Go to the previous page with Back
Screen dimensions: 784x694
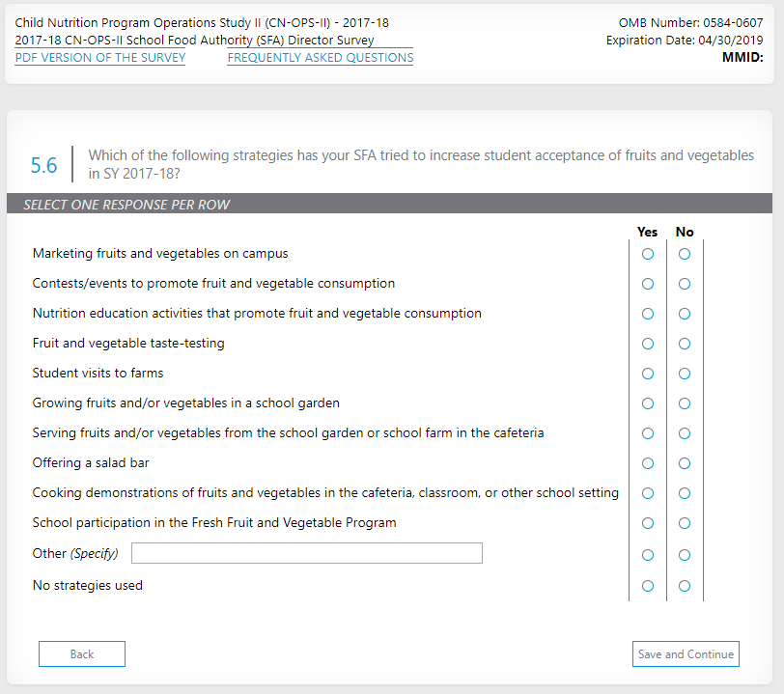pyautogui.click(x=82, y=654)
